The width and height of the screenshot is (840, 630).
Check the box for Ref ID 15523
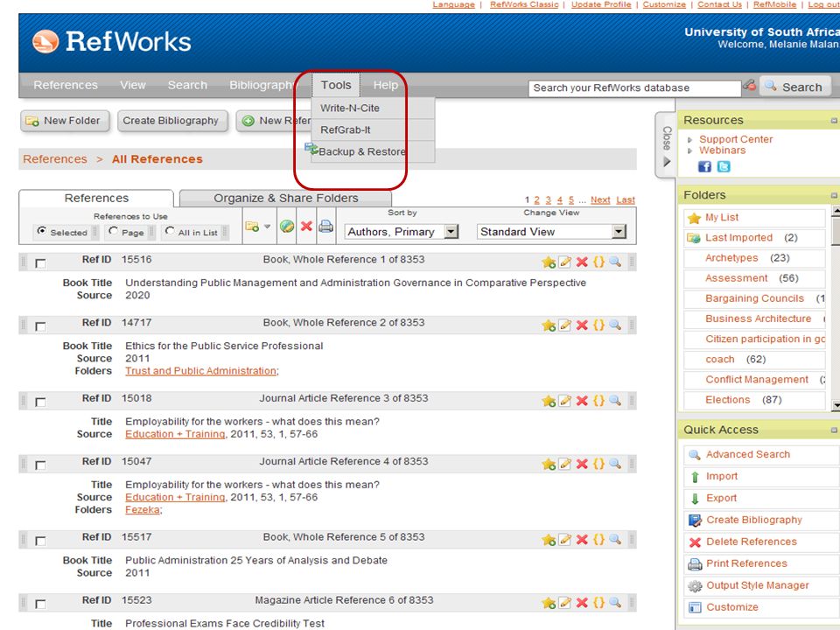[x=40, y=604]
